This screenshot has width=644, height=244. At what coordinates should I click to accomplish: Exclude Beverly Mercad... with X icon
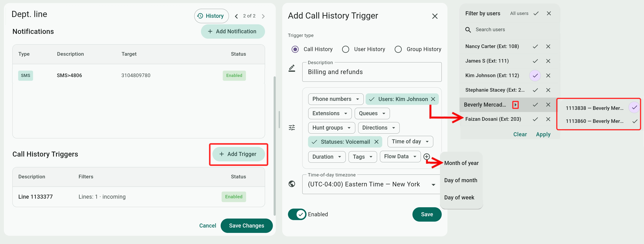548,105
